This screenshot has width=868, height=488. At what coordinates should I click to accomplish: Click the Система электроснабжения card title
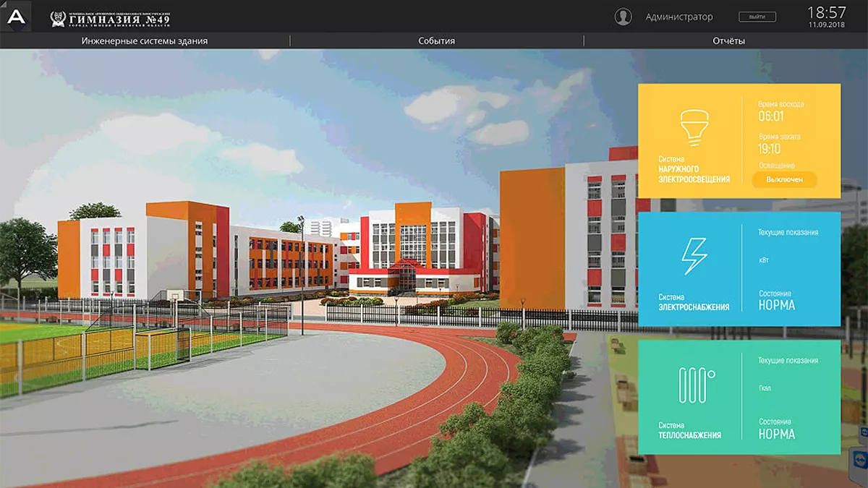click(693, 302)
